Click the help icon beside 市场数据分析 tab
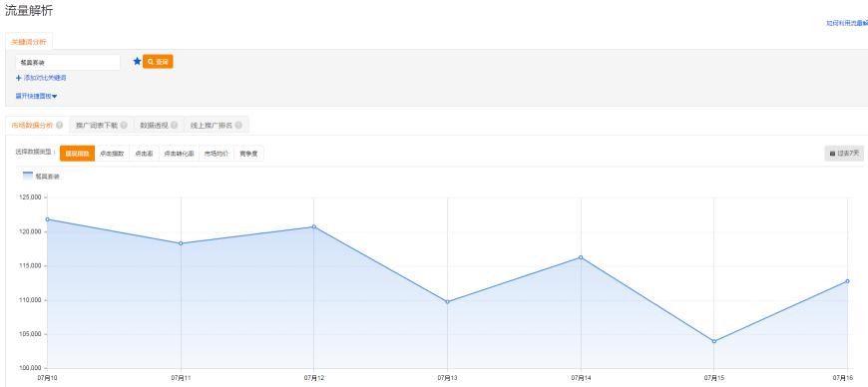The image size is (868, 387). pos(59,125)
